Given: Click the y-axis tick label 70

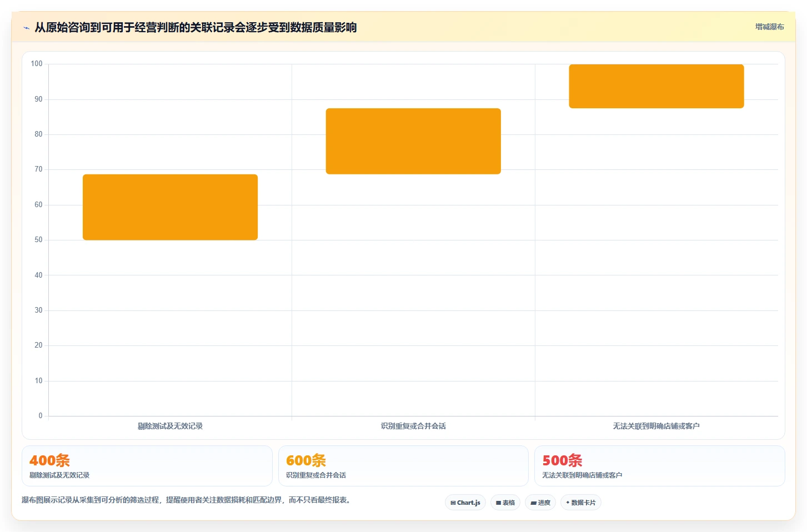Looking at the screenshot, I should coord(38,169).
